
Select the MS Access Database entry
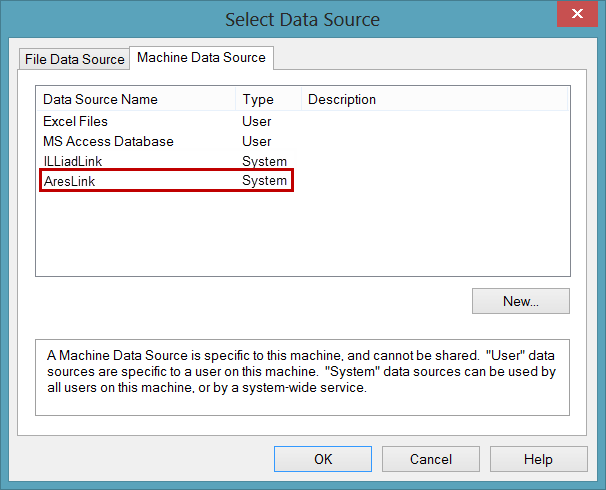pyautogui.click(x=108, y=141)
